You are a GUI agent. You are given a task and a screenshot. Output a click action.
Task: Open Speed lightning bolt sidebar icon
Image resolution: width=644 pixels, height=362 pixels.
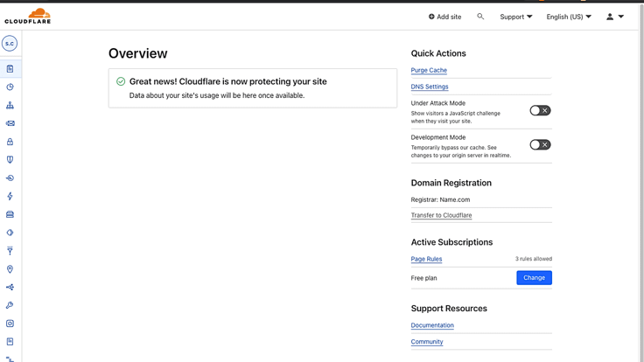point(10,196)
